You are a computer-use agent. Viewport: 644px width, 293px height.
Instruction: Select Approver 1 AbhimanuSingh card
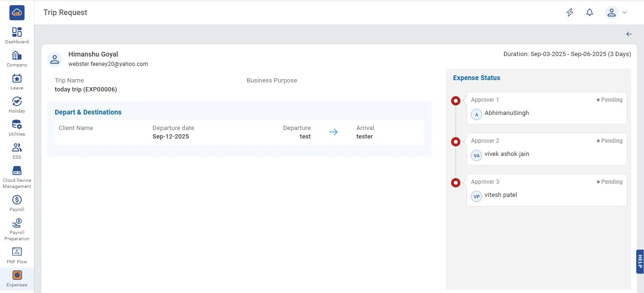tap(546, 108)
